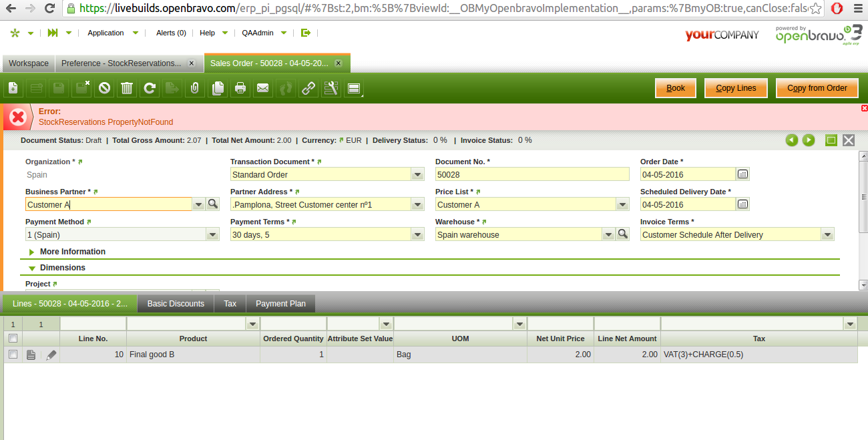Click the Openbravo star quick-launch icon

[15, 33]
